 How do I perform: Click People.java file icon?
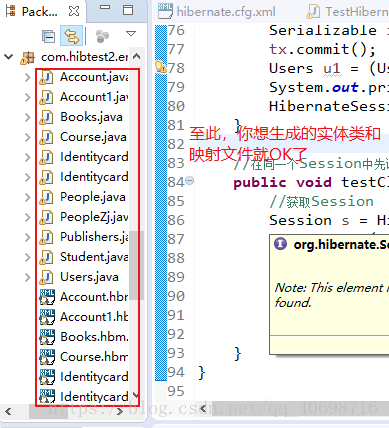point(46,197)
